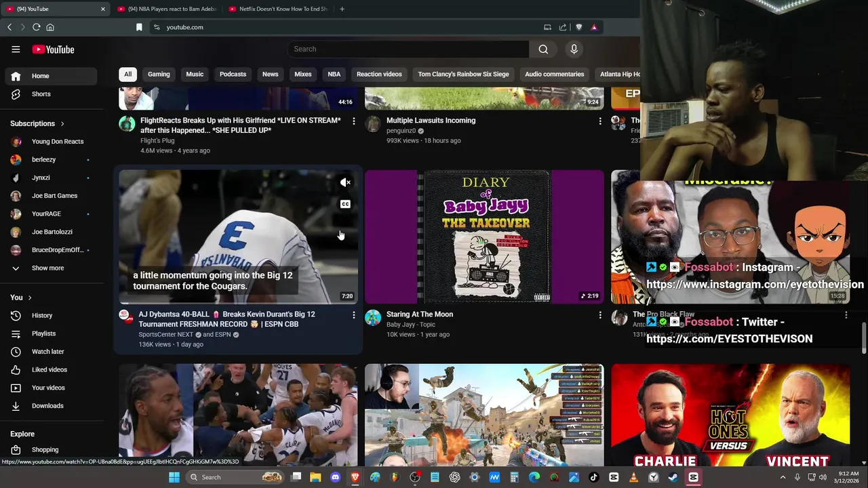Open VLC from the taskbar

(x=633, y=477)
